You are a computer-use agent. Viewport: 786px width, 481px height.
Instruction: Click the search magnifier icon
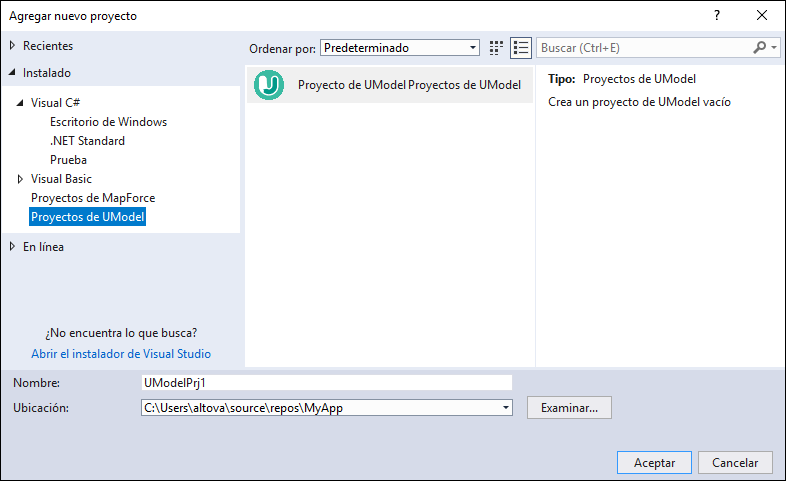pyautogui.click(x=759, y=48)
